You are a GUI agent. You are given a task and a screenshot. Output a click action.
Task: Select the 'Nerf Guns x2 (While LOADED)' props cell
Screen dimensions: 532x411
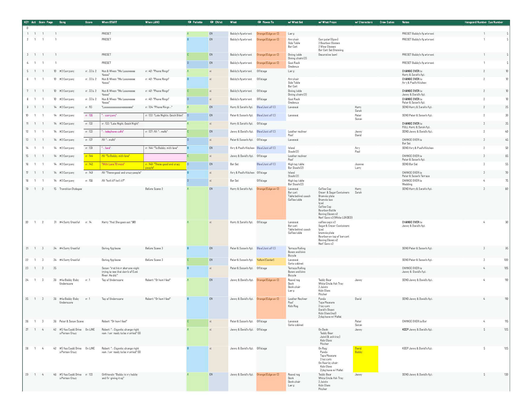click(x=335, y=218)
